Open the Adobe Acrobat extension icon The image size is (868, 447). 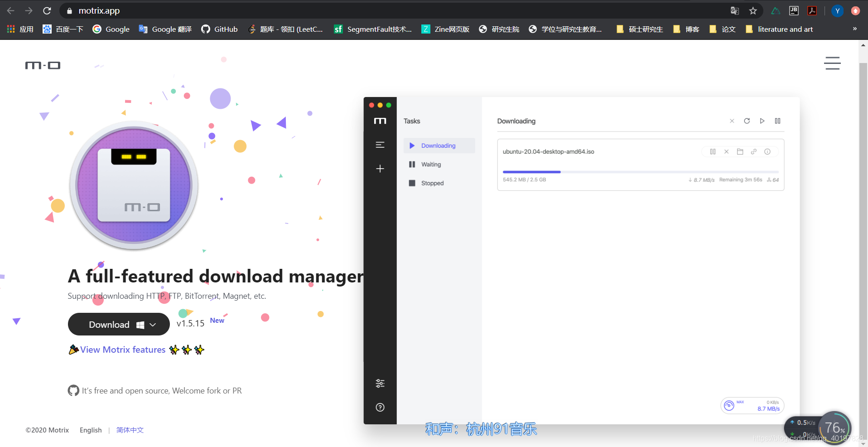pos(812,10)
